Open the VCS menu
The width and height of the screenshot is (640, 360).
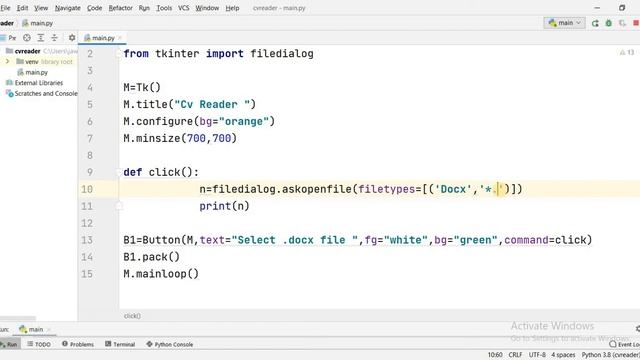(184, 8)
